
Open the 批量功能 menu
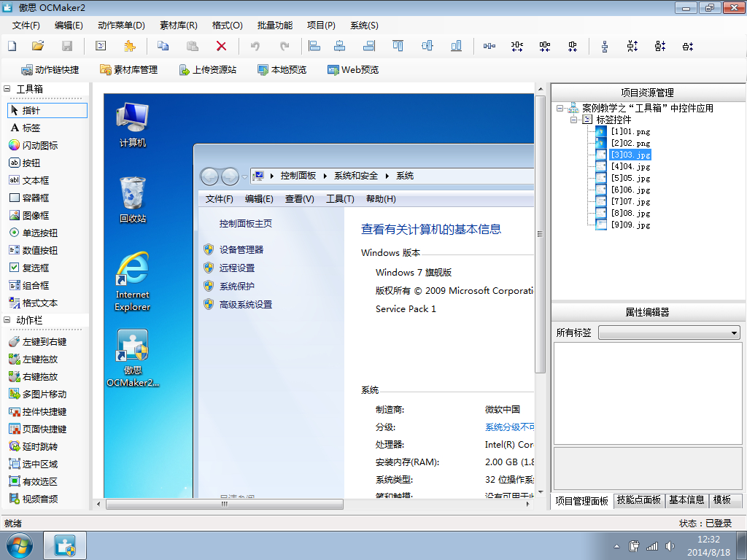275,26
